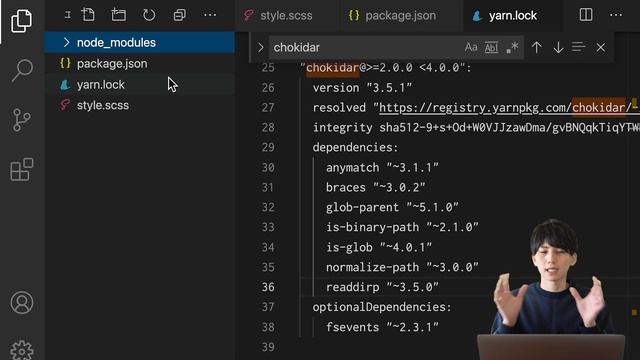Click the is-binary-path "~2.1.0" line
640x360 pixels.
pyautogui.click(x=402, y=227)
